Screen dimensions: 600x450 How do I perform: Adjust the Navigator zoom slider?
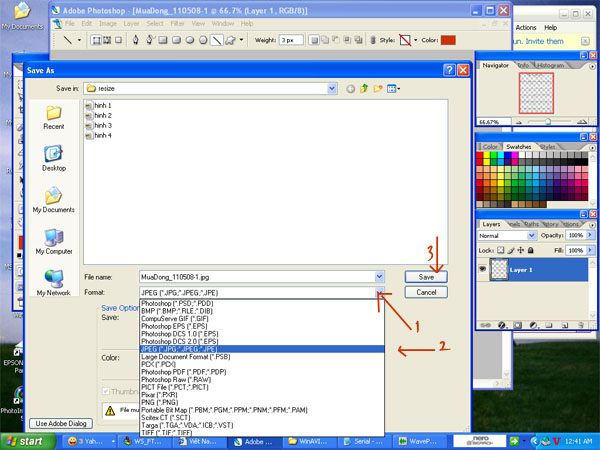(x=548, y=122)
